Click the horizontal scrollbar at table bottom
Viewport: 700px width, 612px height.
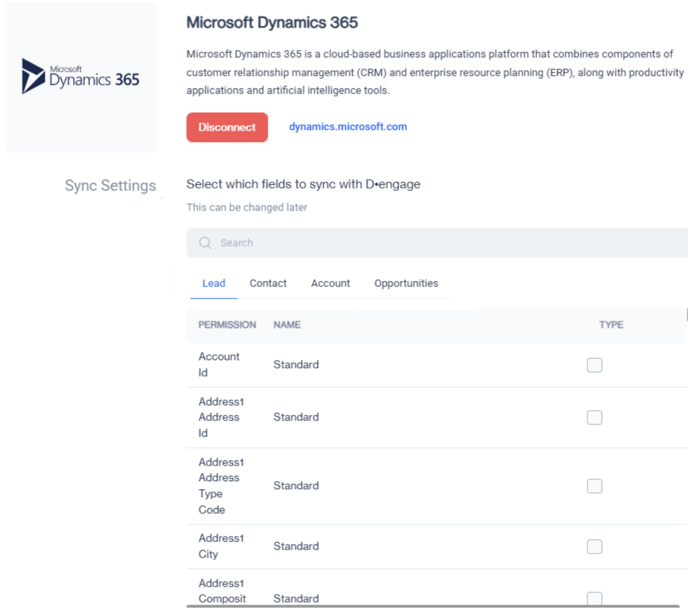433,606
